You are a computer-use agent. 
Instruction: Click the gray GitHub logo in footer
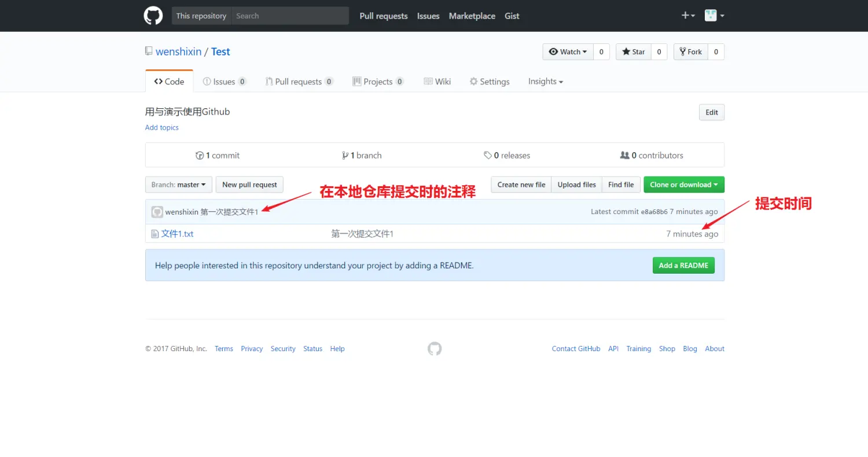[435, 349]
